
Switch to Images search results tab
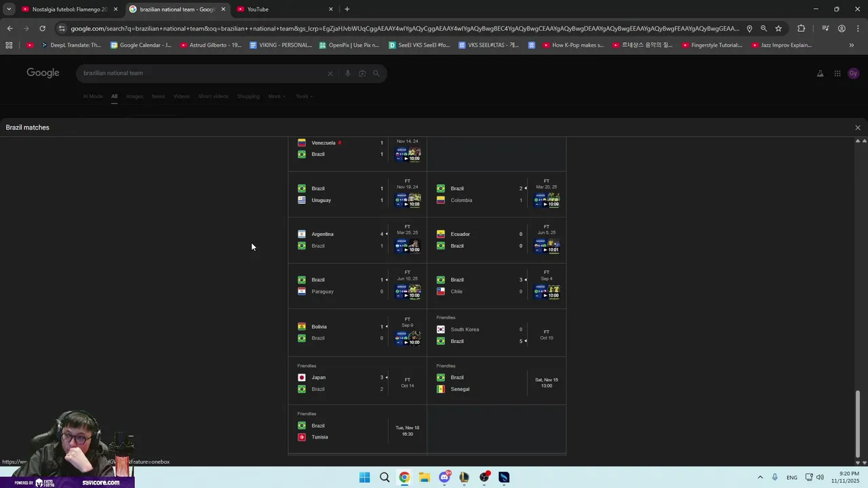coord(134,96)
